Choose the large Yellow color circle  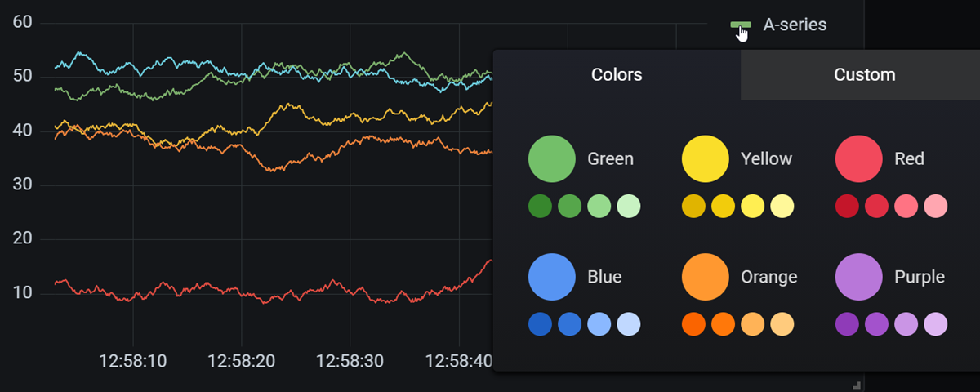[705, 158]
